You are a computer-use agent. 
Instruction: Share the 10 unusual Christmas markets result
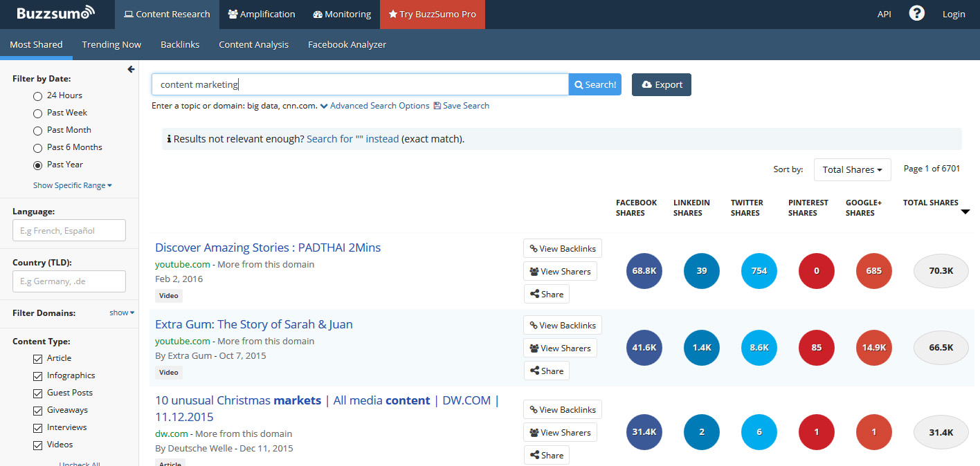coord(547,455)
